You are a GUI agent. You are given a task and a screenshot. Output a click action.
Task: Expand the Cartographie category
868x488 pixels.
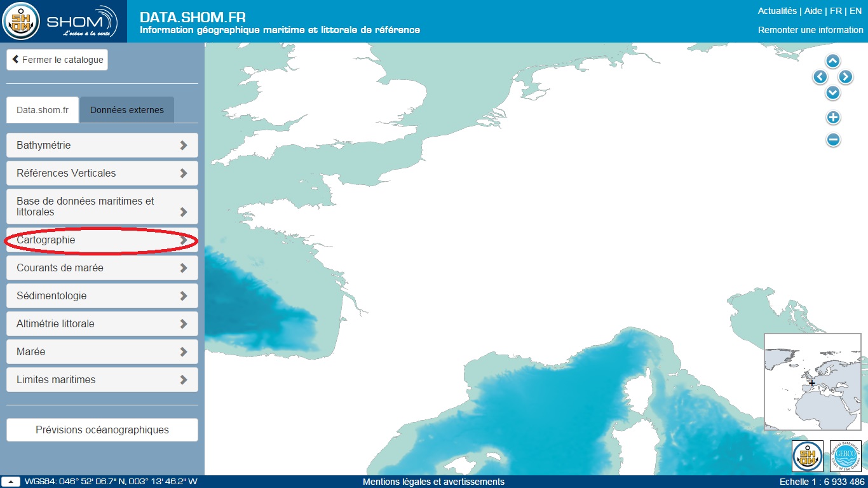(102, 240)
